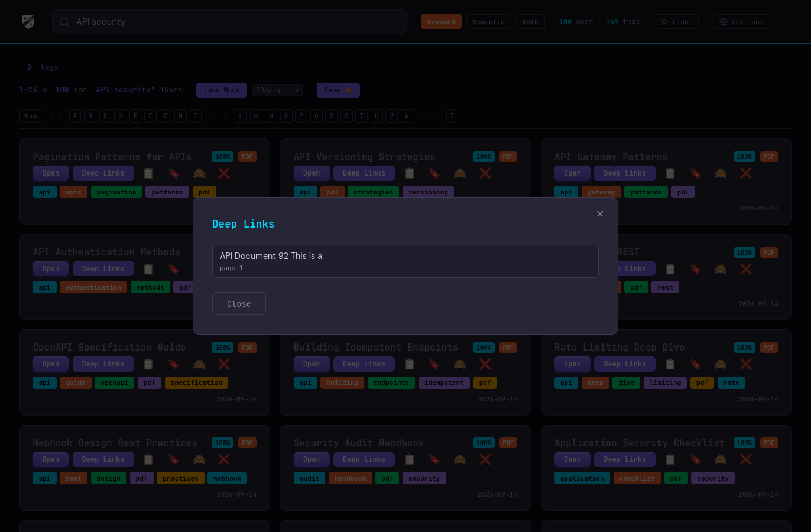Bookmark the Building Idempotent Endpoints document
Image resolution: width=811 pixels, height=532 pixels.
[434, 364]
